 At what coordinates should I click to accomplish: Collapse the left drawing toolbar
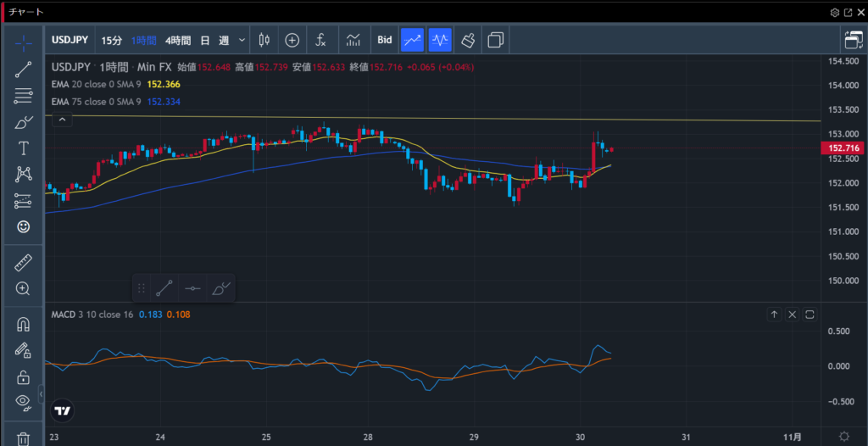[41, 392]
